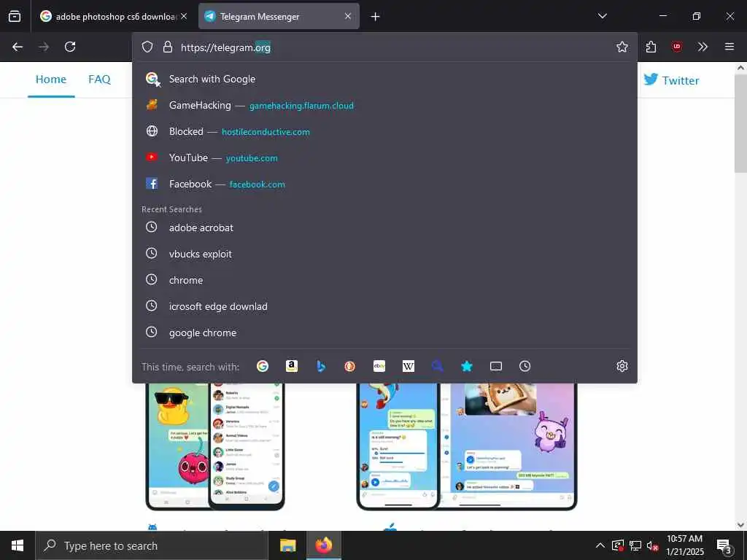Select recent search adobe acrobat
747x560 pixels.
(384, 227)
